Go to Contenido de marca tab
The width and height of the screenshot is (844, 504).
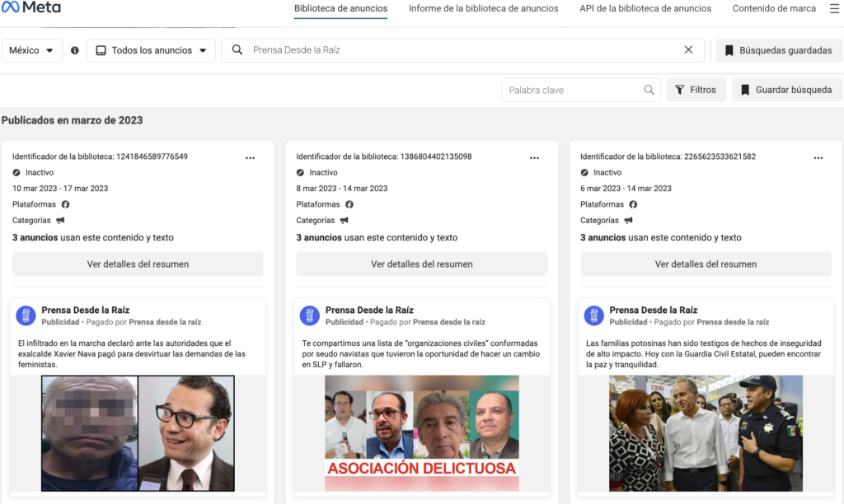[x=774, y=8]
